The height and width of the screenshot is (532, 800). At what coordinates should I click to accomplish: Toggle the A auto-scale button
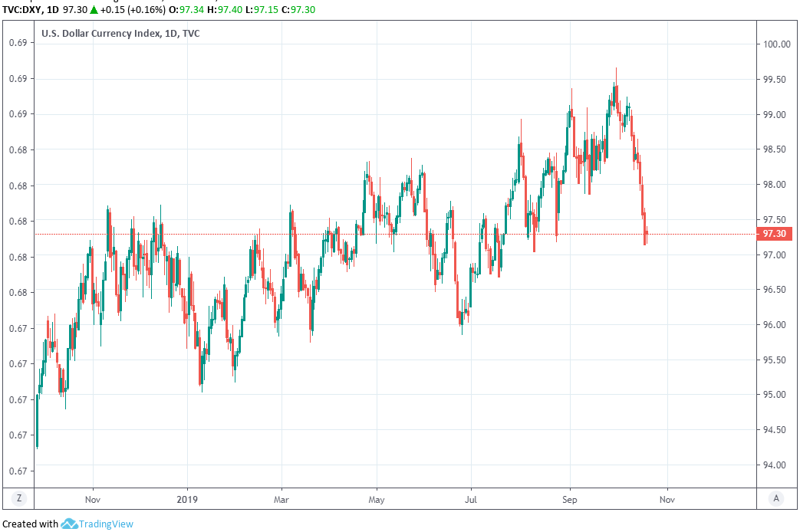[x=776, y=498]
